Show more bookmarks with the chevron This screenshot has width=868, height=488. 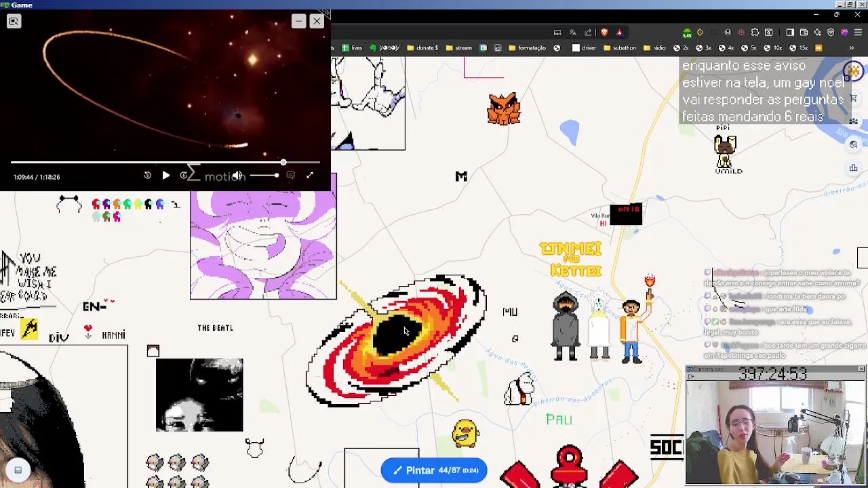(852, 47)
